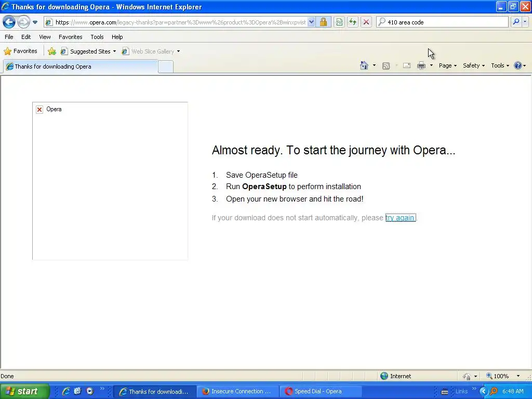Click the broken Opera image placeholder
The width and height of the screenshot is (532, 399).
110,181
